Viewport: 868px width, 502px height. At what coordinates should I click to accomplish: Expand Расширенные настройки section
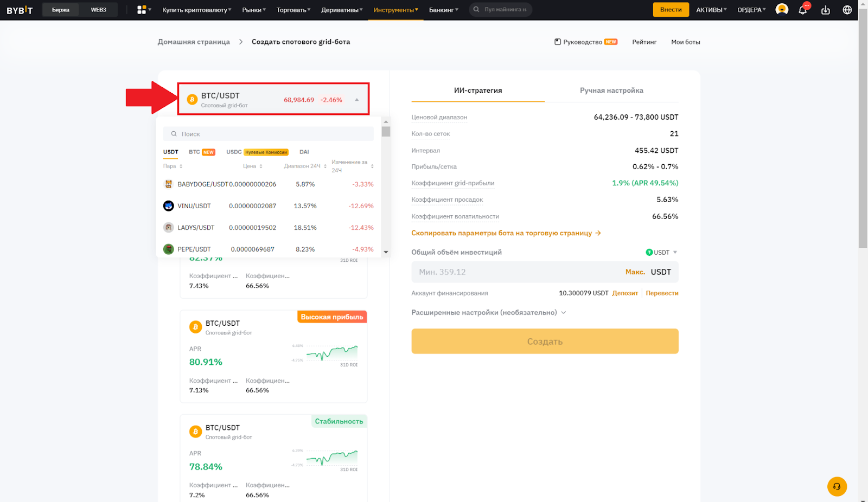[x=488, y=313]
